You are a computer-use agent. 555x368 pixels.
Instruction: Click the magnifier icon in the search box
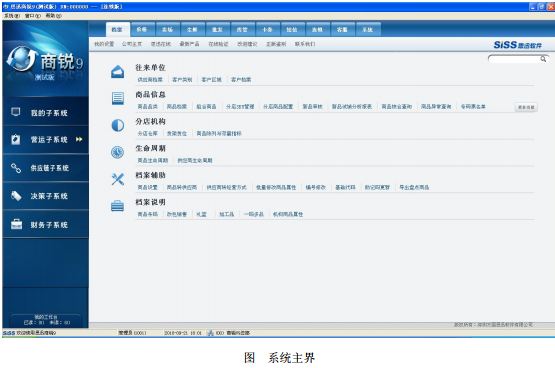(543, 59)
